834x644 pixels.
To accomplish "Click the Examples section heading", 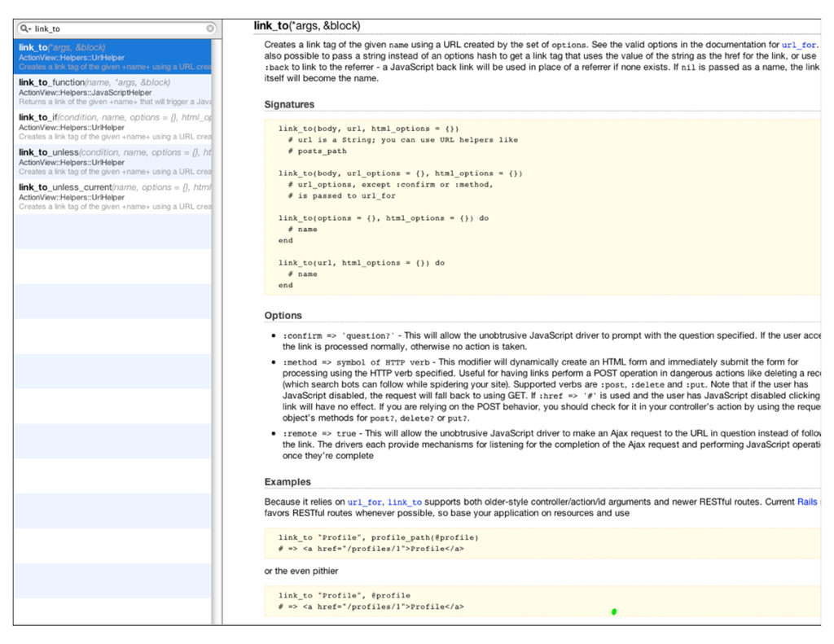I will pos(288,482).
